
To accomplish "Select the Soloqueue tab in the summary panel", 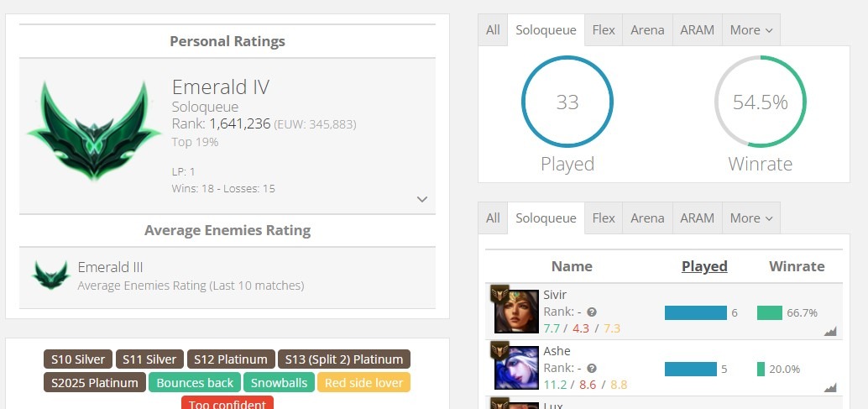I will [x=546, y=30].
